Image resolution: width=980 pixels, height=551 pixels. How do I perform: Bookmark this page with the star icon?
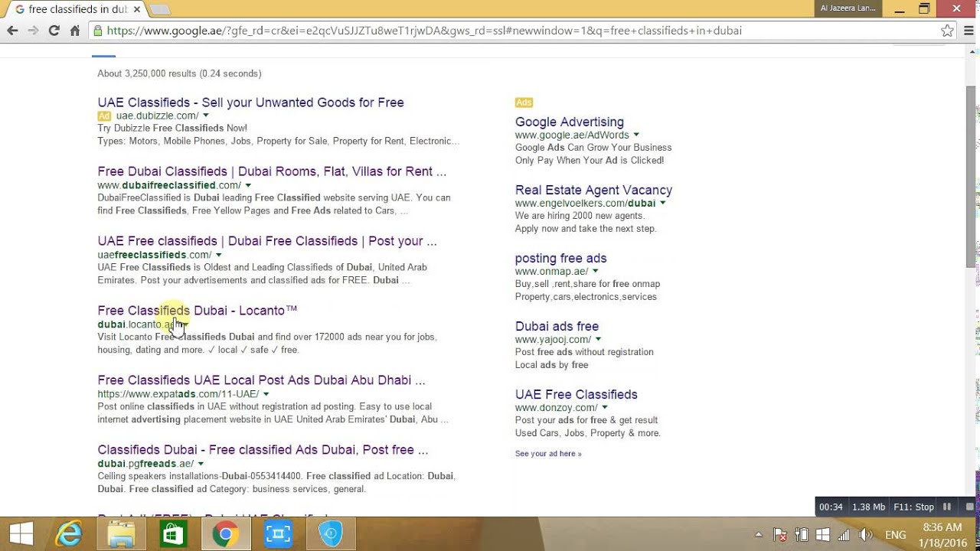point(947,31)
